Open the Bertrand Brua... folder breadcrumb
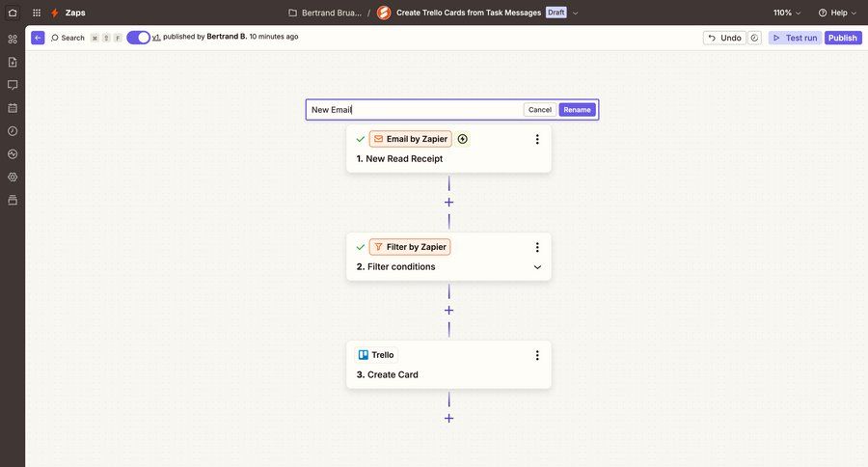This screenshot has width=868, height=467. click(326, 13)
